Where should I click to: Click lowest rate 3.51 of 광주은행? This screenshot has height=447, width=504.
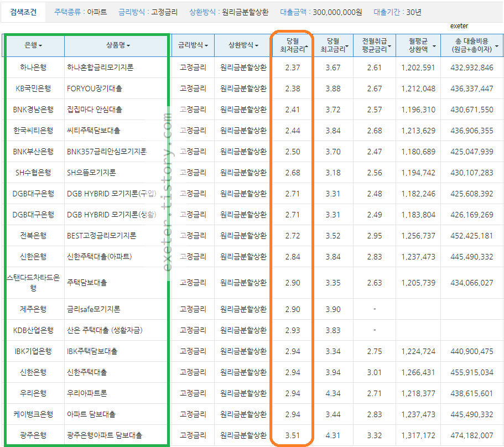click(x=293, y=436)
